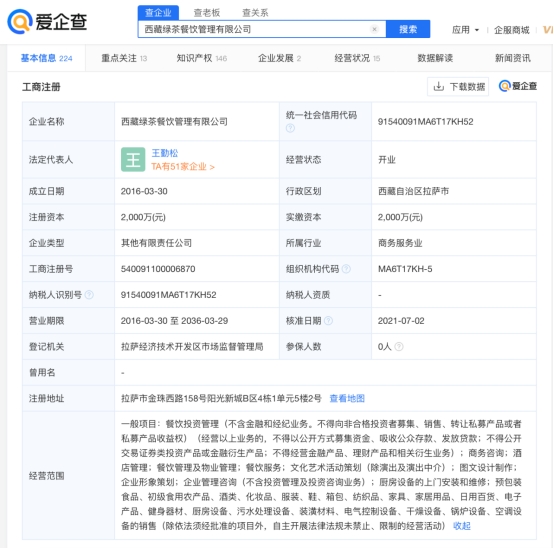
Task: Click the 注册资本 value 2,000万(元)
Action: (x=143, y=217)
